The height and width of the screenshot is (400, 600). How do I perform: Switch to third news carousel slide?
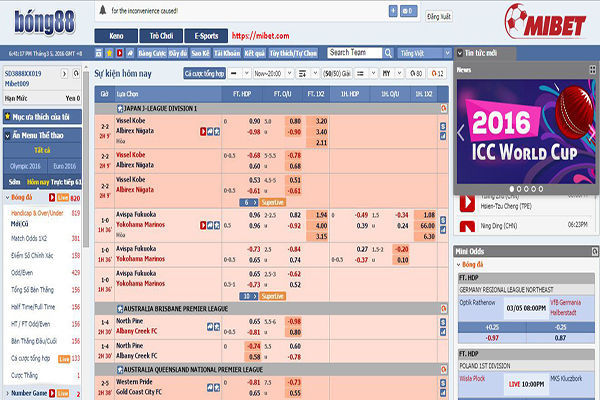tap(526, 189)
